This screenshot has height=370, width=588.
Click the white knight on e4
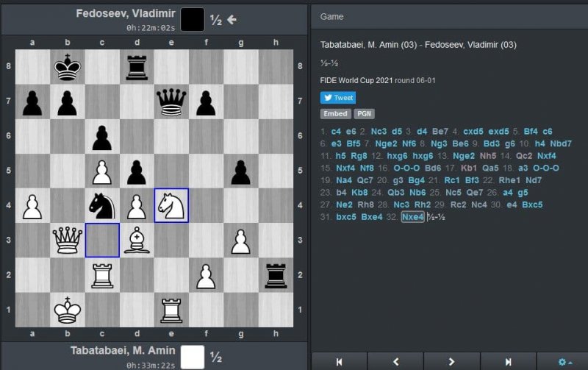pos(171,205)
